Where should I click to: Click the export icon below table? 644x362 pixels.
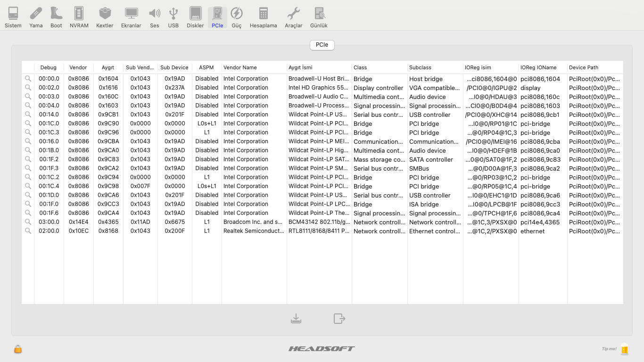(339, 319)
